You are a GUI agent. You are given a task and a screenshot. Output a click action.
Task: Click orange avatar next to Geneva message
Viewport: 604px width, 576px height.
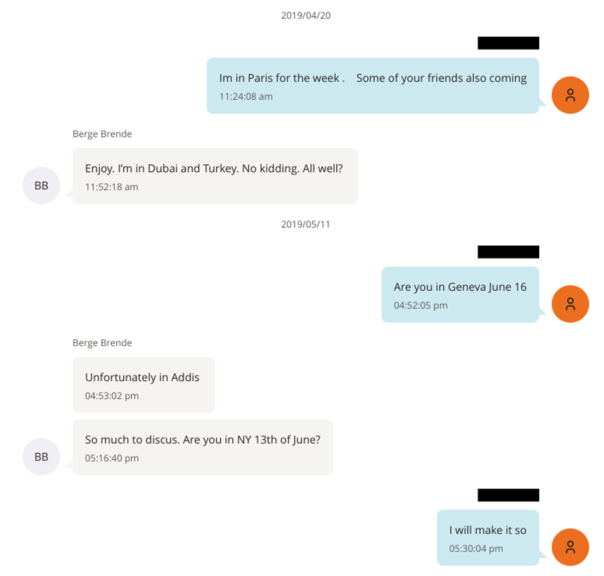pyautogui.click(x=570, y=304)
